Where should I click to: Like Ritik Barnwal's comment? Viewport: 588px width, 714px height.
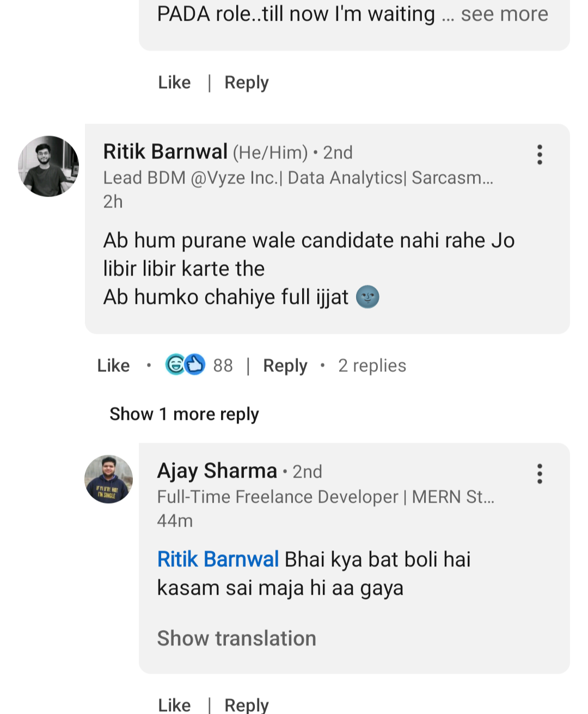(113, 365)
